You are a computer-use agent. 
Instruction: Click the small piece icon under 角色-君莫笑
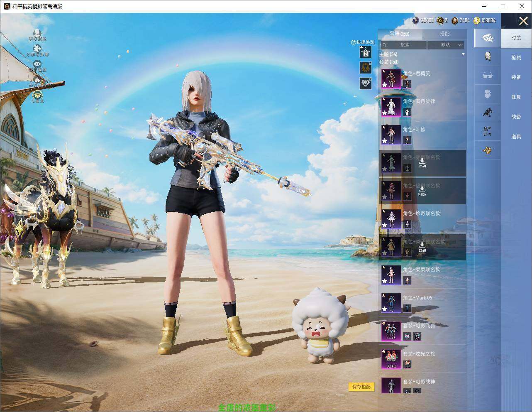coord(407,84)
